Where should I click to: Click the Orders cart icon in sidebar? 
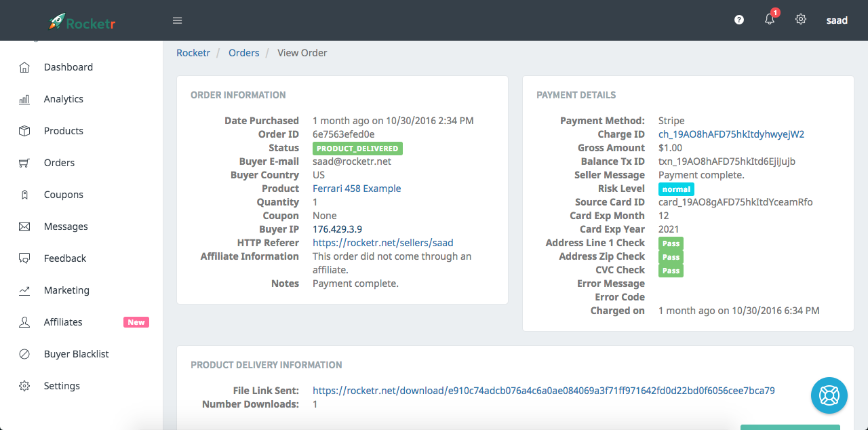point(24,163)
